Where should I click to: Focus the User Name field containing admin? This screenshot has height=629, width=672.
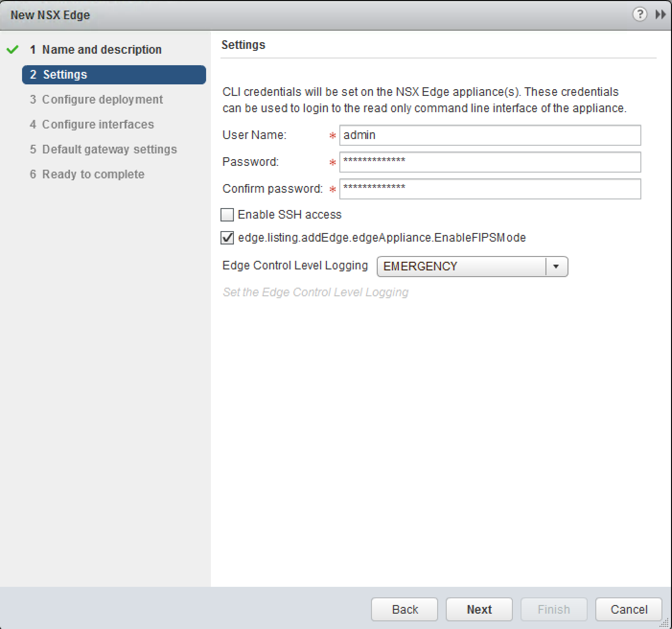pyautogui.click(x=490, y=135)
